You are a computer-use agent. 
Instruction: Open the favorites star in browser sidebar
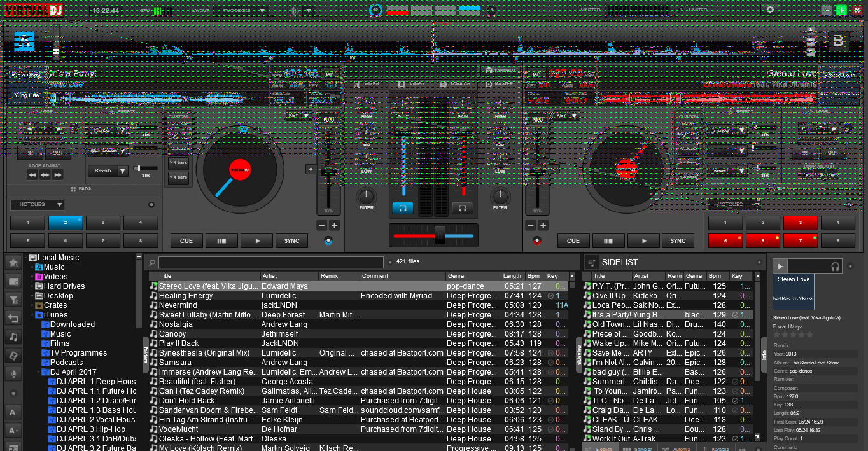tap(13, 262)
